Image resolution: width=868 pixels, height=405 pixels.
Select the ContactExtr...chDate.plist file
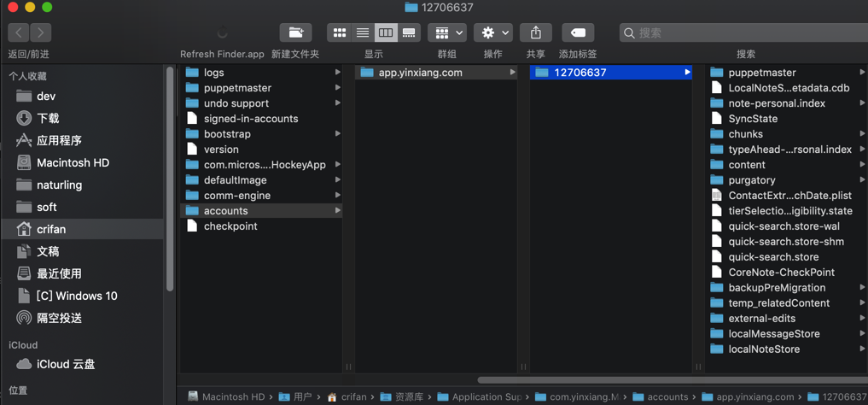[787, 196]
